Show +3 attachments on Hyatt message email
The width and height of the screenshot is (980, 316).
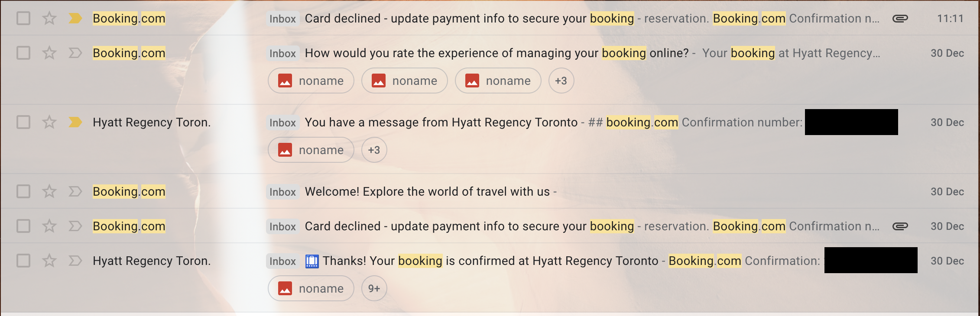coord(374,150)
